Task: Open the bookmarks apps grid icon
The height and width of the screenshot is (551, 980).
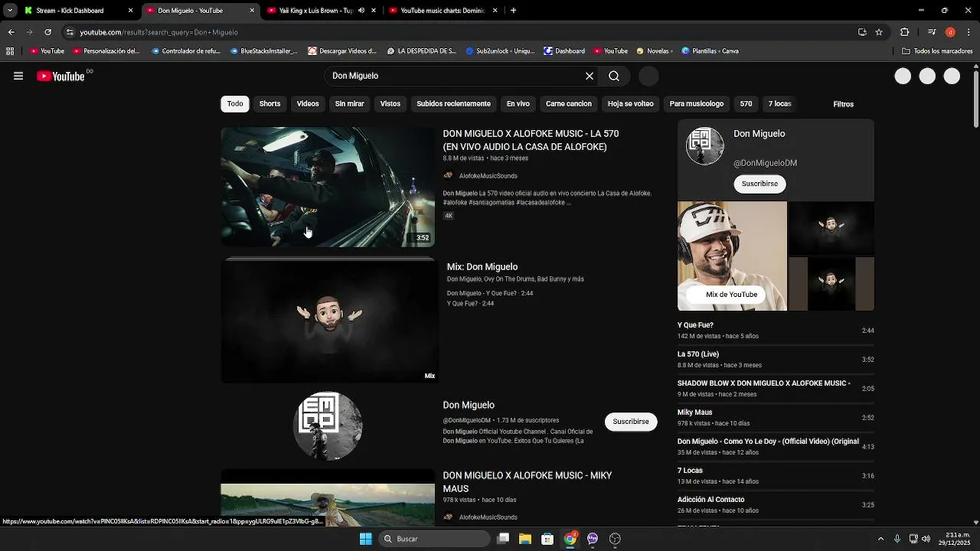Action: pyautogui.click(x=10, y=51)
